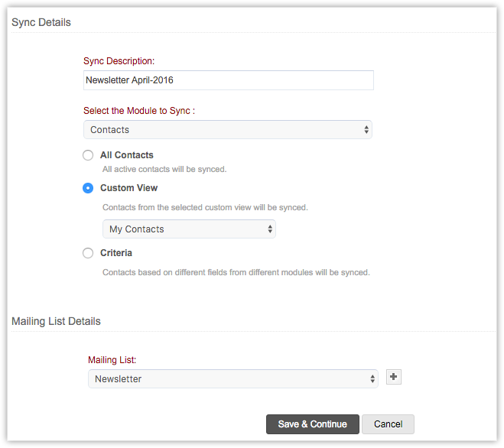Click the bold "Criteria" label text
The width and height of the screenshot is (504, 448).
[x=116, y=253]
